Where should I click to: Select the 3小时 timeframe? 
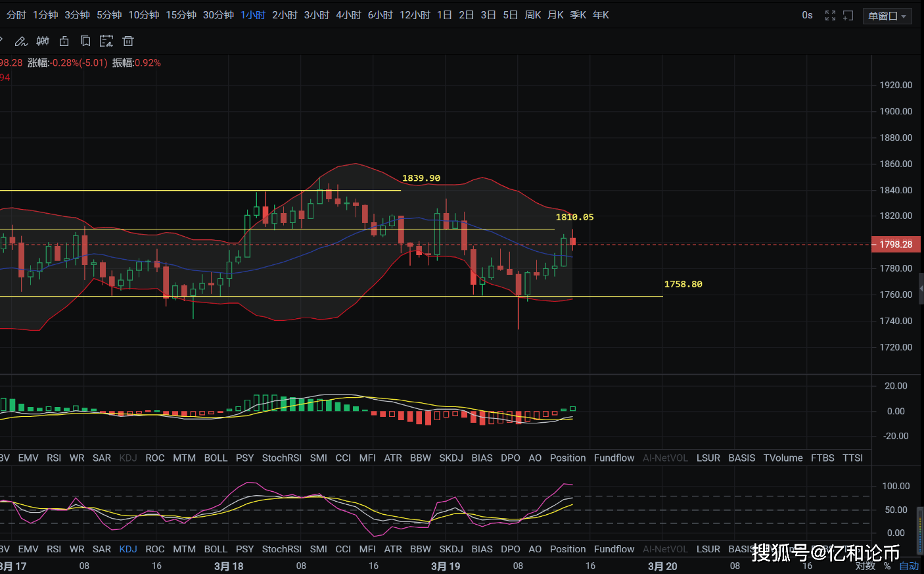point(317,15)
